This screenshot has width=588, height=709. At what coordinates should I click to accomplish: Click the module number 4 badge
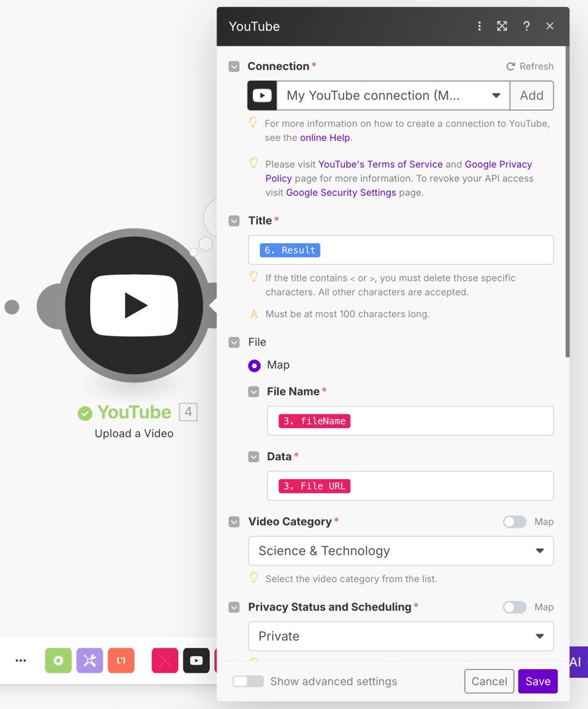point(188,412)
